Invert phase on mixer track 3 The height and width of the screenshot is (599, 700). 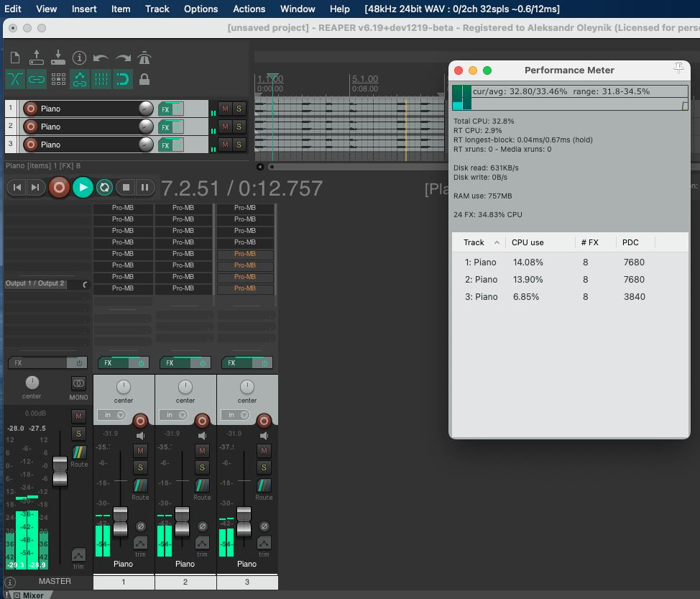click(264, 526)
